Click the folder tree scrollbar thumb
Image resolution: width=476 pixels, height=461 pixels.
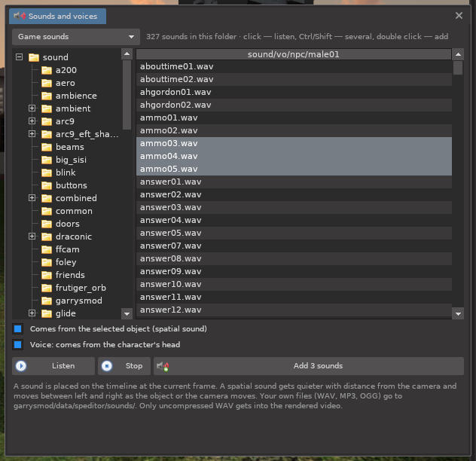(127, 95)
